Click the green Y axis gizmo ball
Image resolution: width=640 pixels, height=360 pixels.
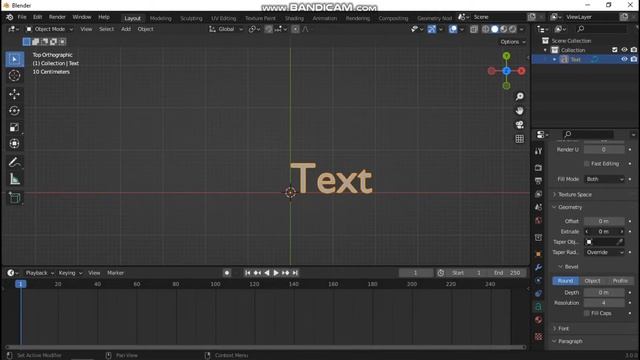(x=507, y=56)
